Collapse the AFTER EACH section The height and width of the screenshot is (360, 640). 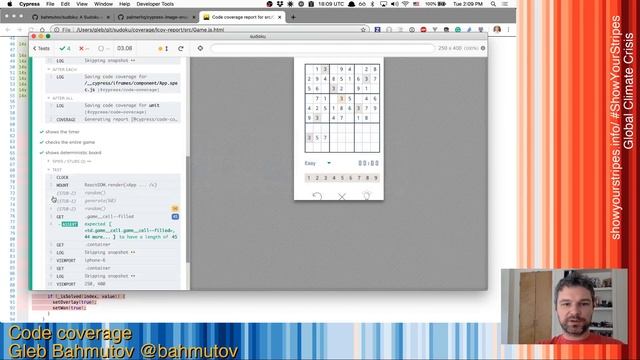(62, 69)
